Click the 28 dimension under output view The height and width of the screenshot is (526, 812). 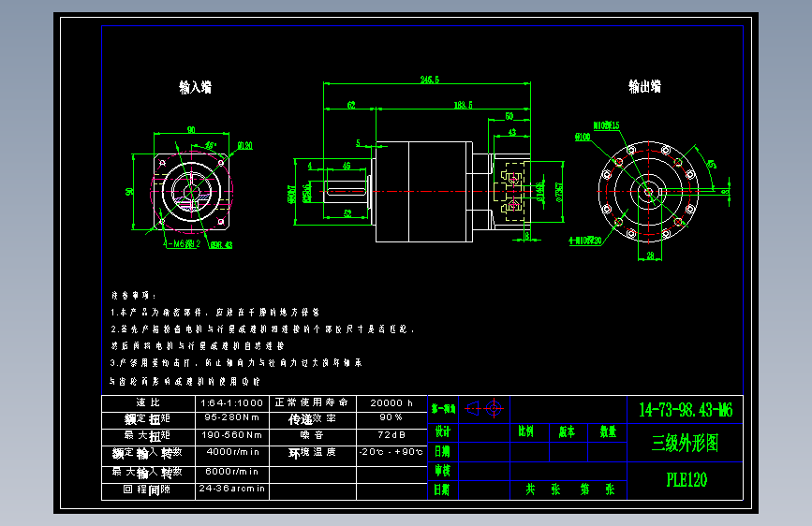click(x=650, y=256)
